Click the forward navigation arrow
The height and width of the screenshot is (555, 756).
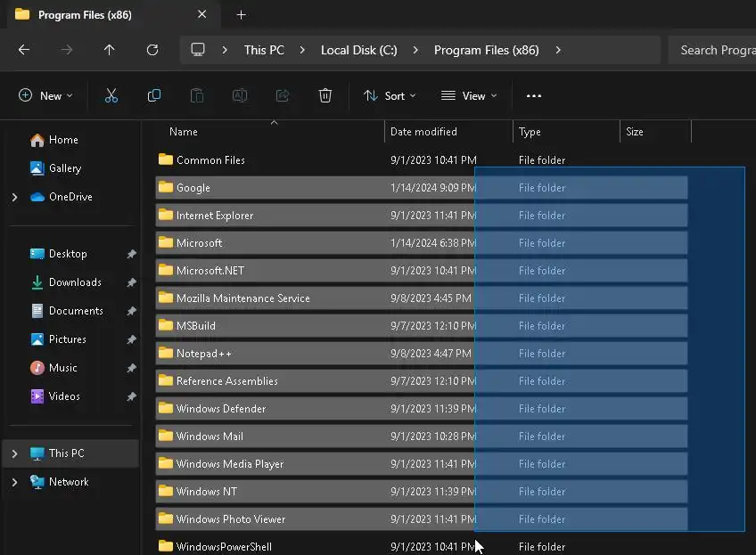point(67,50)
